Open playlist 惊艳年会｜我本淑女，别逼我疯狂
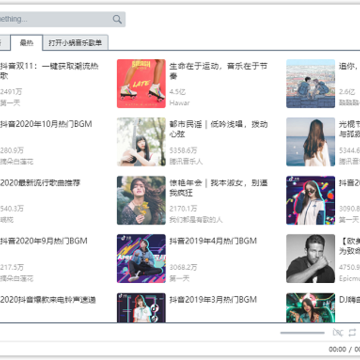This screenshot has width=360, height=360. [x=219, y=188]
